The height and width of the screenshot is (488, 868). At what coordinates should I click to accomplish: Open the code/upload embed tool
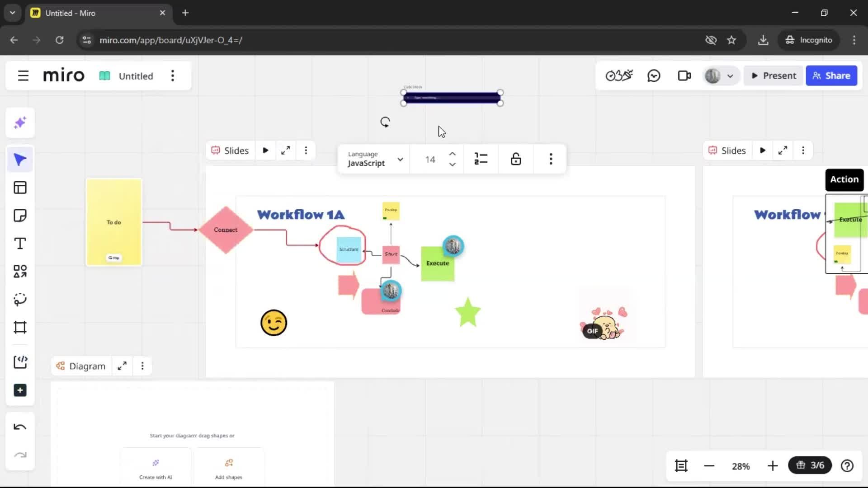[20, 362]
